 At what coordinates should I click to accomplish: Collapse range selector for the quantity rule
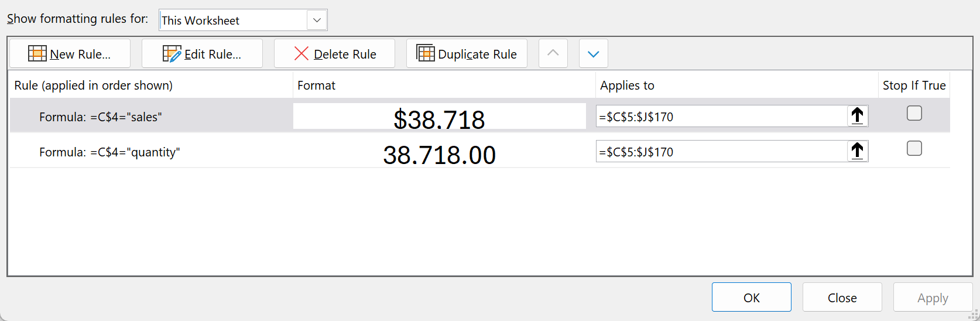[x=858, y=151]
